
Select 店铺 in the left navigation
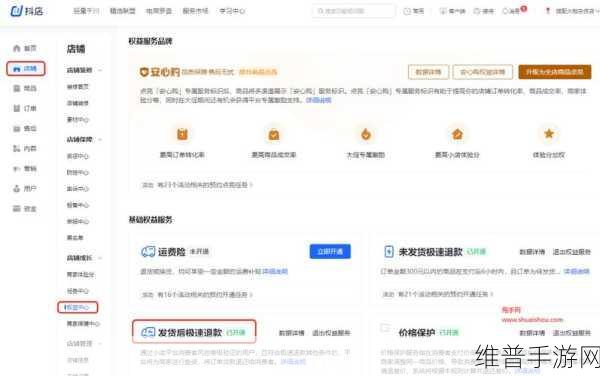pos(26,69)
